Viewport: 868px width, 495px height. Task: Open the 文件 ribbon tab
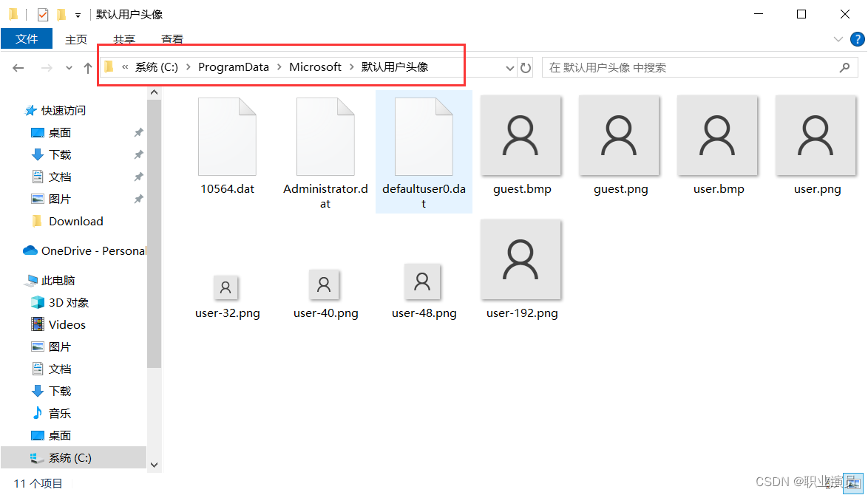pyautogui.click(x=27, y=38)
